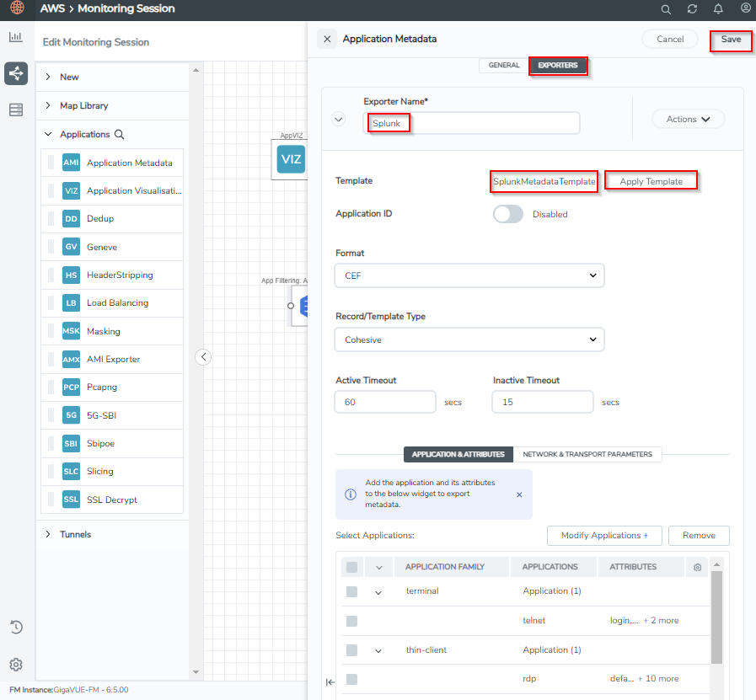Select NETWORK & TRANSPORT PARAMETERS tab

(587, 454)
